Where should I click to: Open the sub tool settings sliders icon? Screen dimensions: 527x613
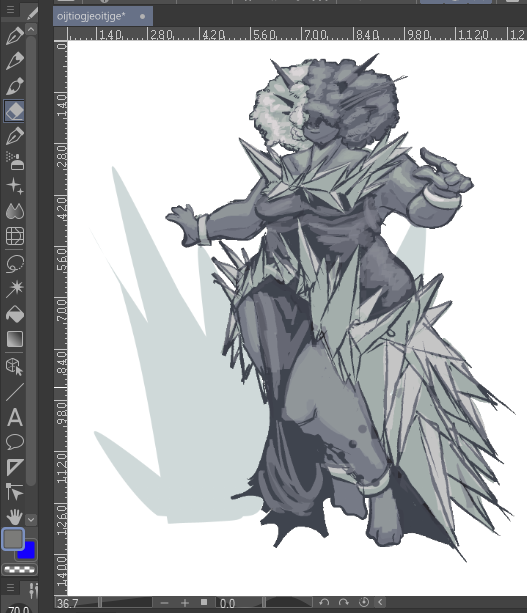tap(33, 590)
